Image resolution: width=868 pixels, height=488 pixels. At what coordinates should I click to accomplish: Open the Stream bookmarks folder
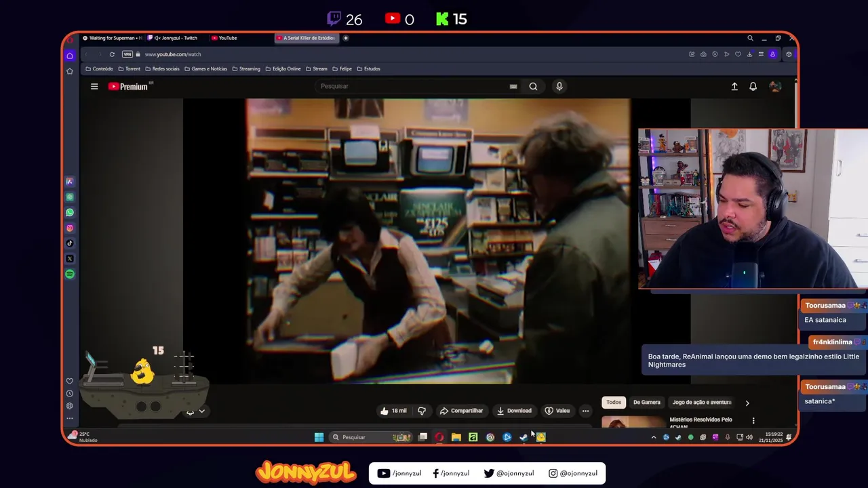click(317, 68)
